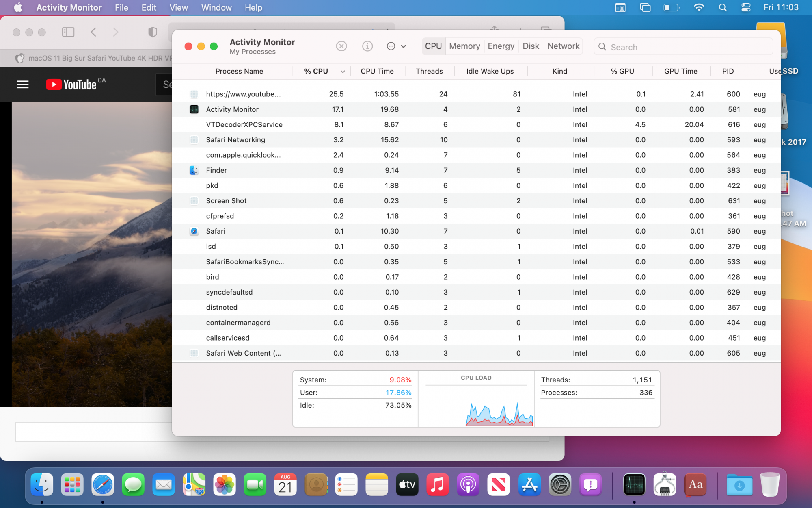The image size is (812, 508).
Task: Open Music from the Dock
Action: pyautogui.click(x=438, y=484)
